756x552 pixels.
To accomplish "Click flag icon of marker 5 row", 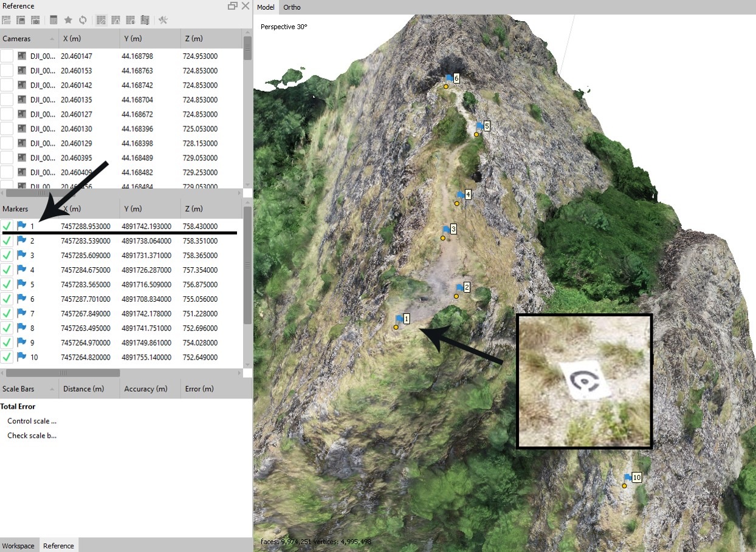I will 22,284.
